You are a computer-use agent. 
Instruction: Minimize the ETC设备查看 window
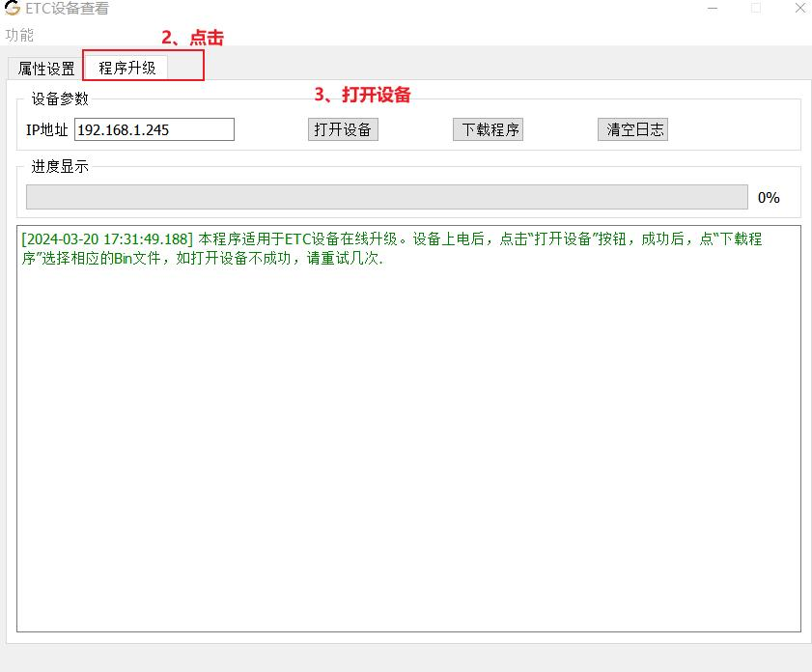coord(713,9)
